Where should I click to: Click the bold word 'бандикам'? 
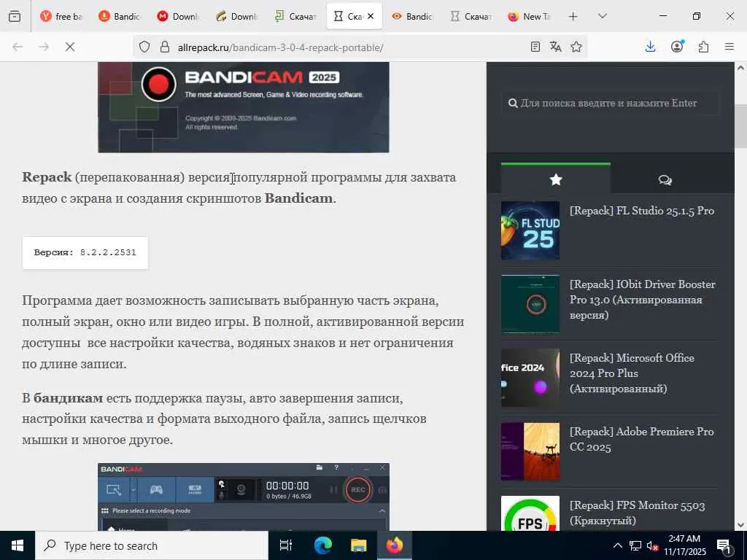pos(68,397)
